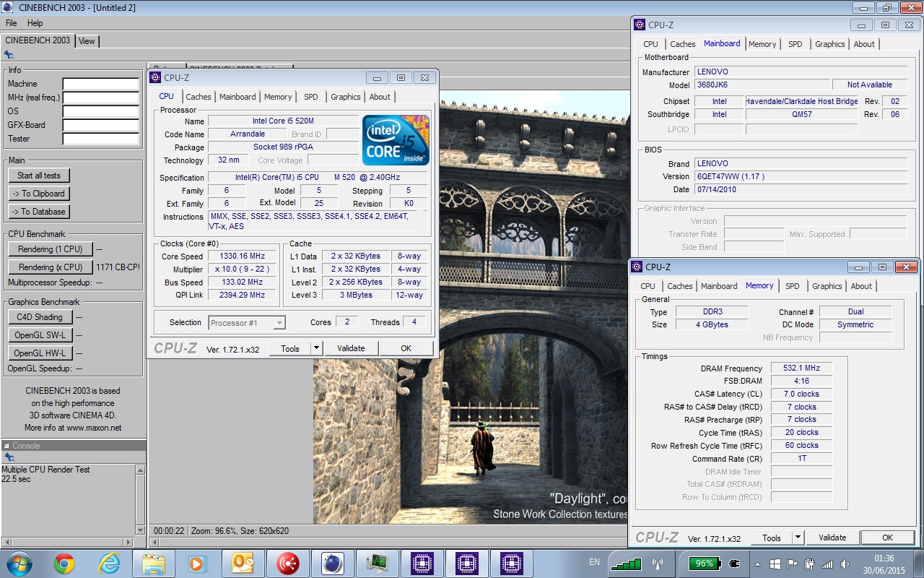The height and width of the screenshot is (578, 924).
Task: Open Outlook from the taskbar
Action: [x=243, y=564]
